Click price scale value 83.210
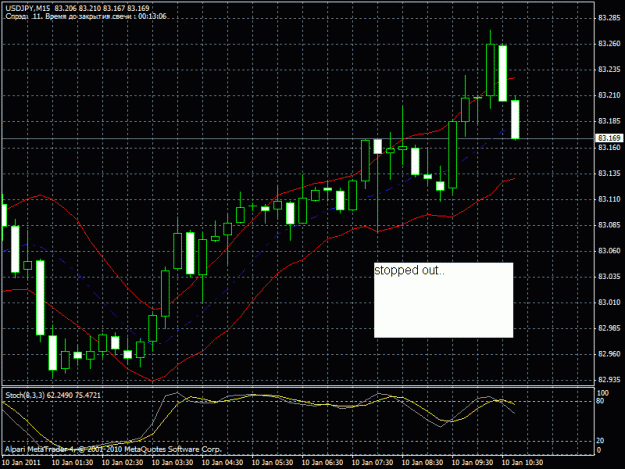This screenshot has height=469, width=625. pos(609,95)
